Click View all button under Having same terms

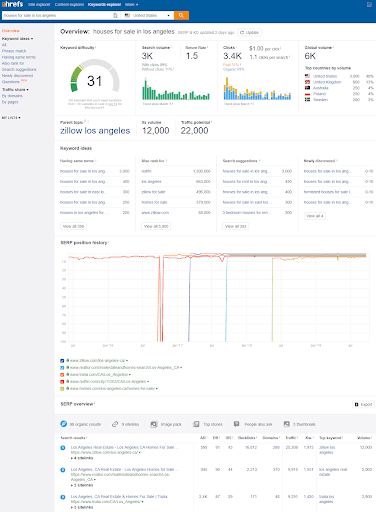[73, 226]
